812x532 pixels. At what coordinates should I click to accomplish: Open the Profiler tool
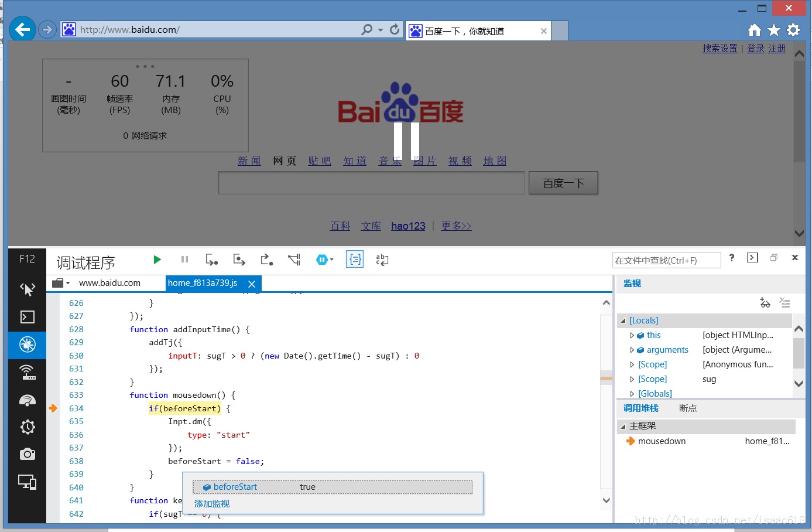(27, 427)
